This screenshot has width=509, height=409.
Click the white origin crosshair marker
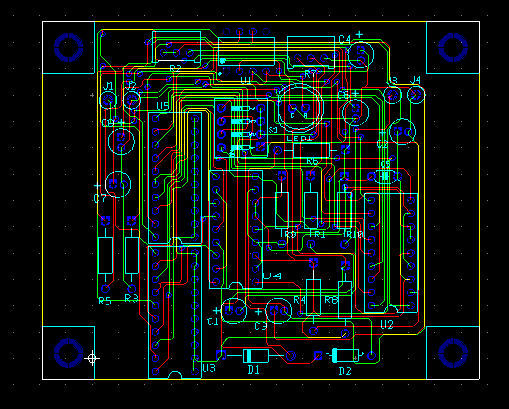[92, 358]
